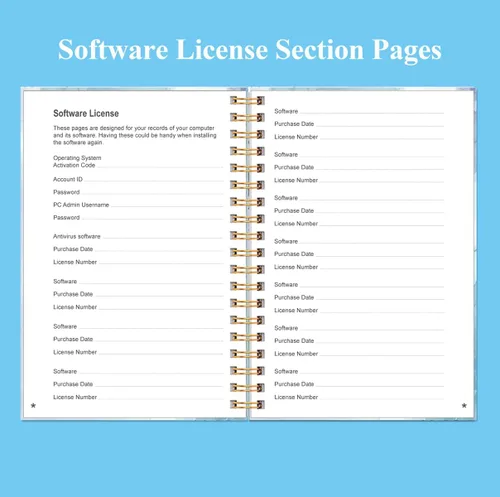Click the License Number line under Antivirus software

click(x=138, y=262)
